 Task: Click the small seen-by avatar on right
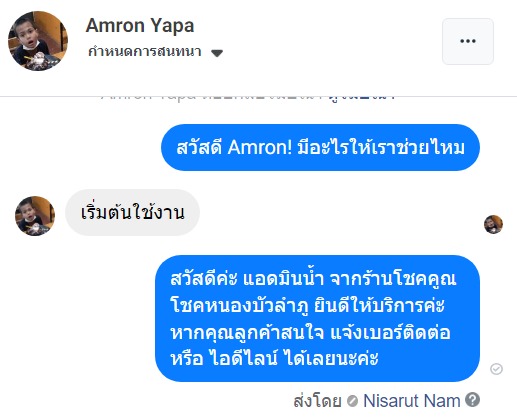point(493,224)
